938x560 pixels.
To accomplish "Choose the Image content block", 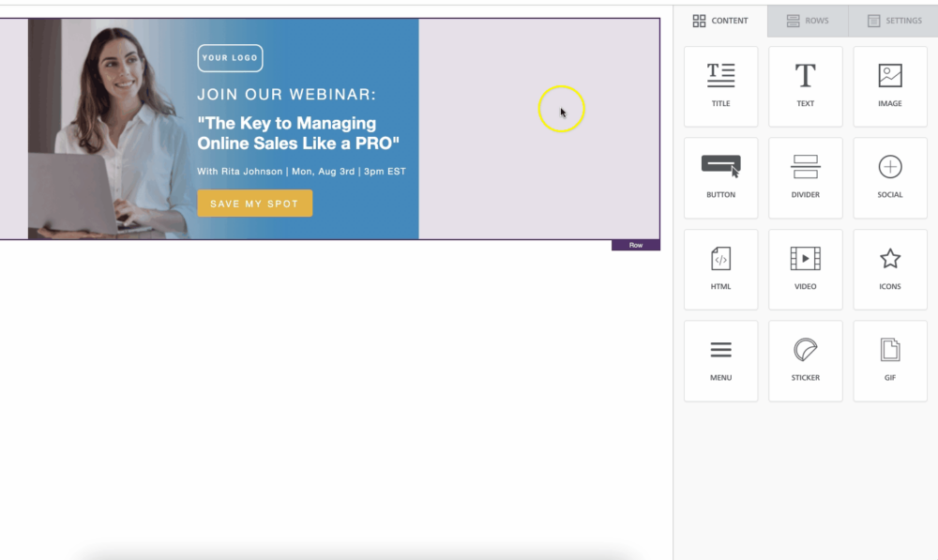I will 889,86.
